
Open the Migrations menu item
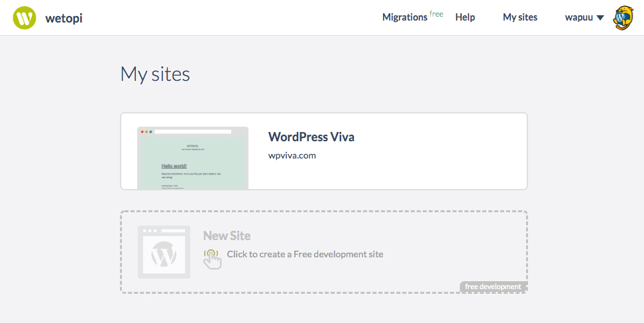coord(405,17)
